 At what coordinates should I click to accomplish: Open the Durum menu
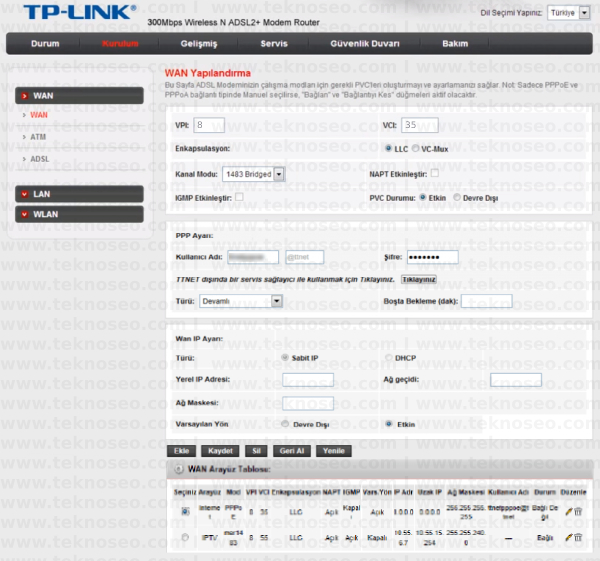45,44
